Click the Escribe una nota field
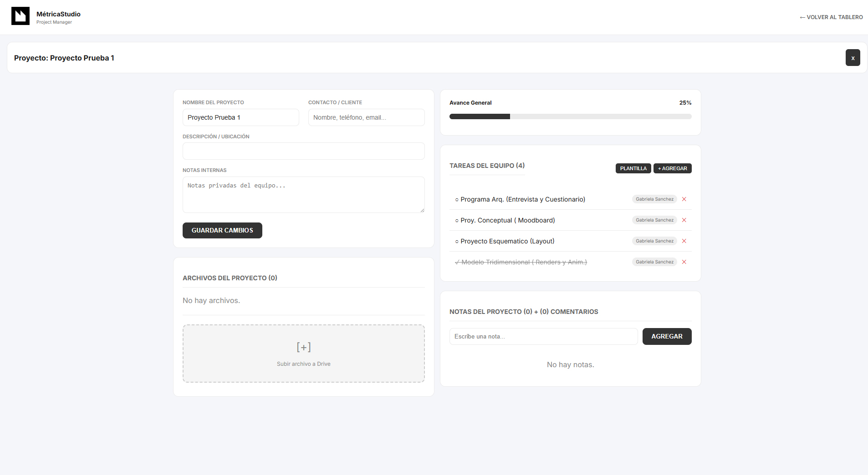Viewport: 868px width, 475px height. click(x=543, y=337)
